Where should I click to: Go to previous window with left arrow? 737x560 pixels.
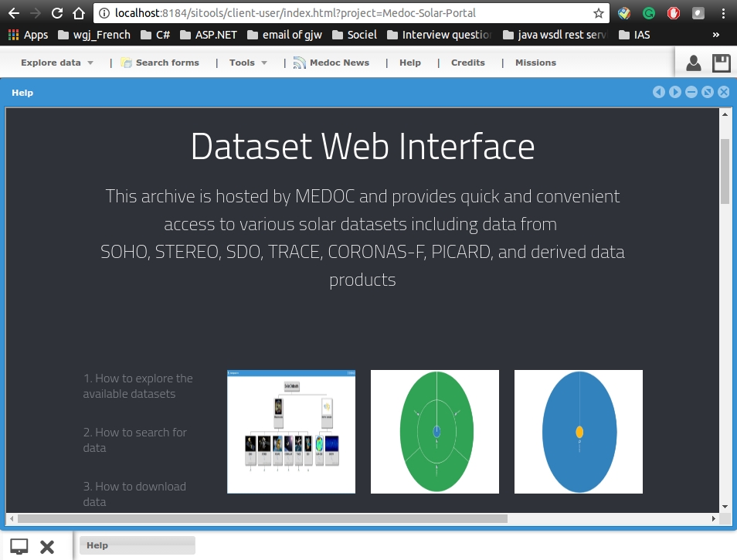tap(659, 92)
